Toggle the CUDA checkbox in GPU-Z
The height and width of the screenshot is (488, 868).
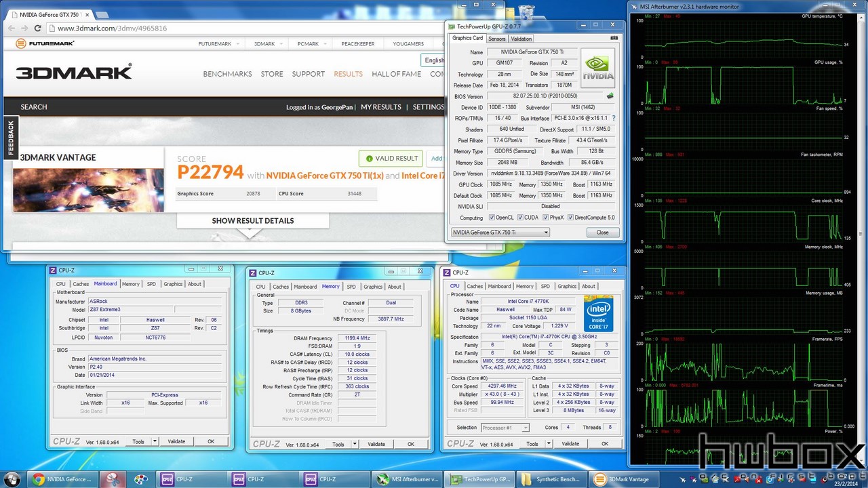(520, 218)
